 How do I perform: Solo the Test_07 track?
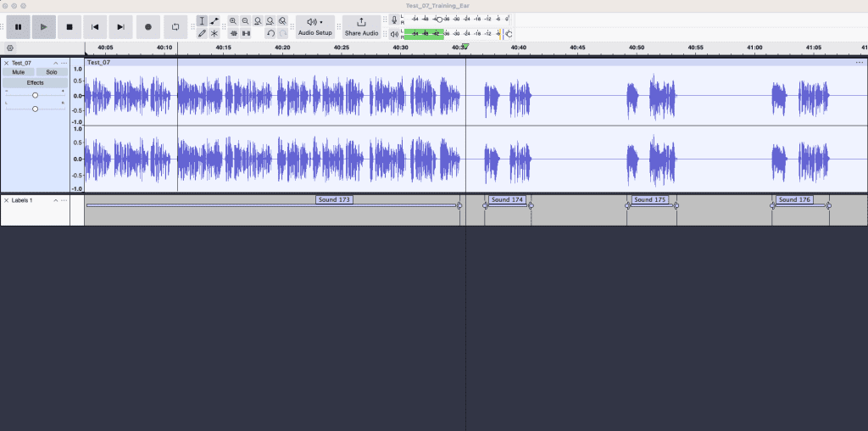click(52, 72)
